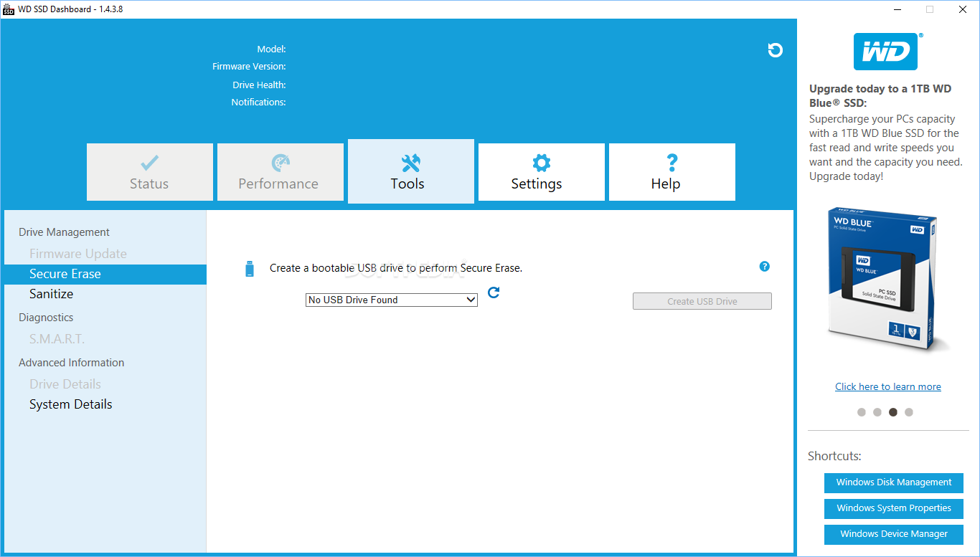Expand the No USB Drive Found dropdown
Viewport: 980px width, 557px height.
[x=392, y=300]
